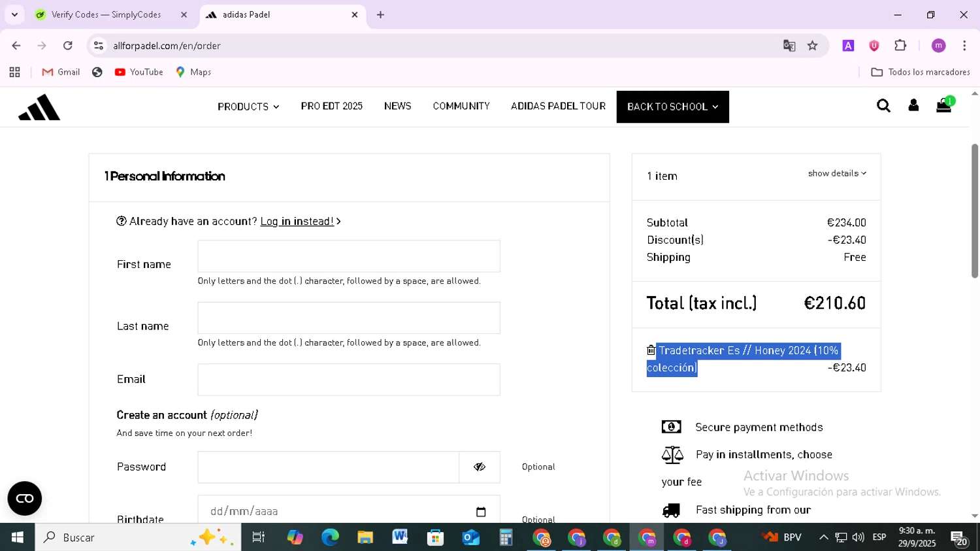The image size is (980, 551).
Task: Open the user account icon
Action: (913, 106)
